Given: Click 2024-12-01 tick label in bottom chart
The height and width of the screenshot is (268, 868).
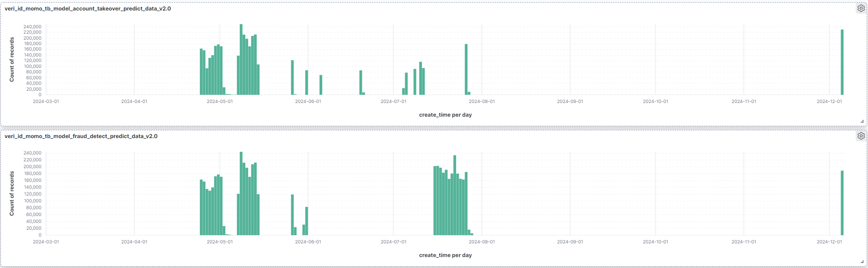Looking at the screenshot, I should [829, 242].
